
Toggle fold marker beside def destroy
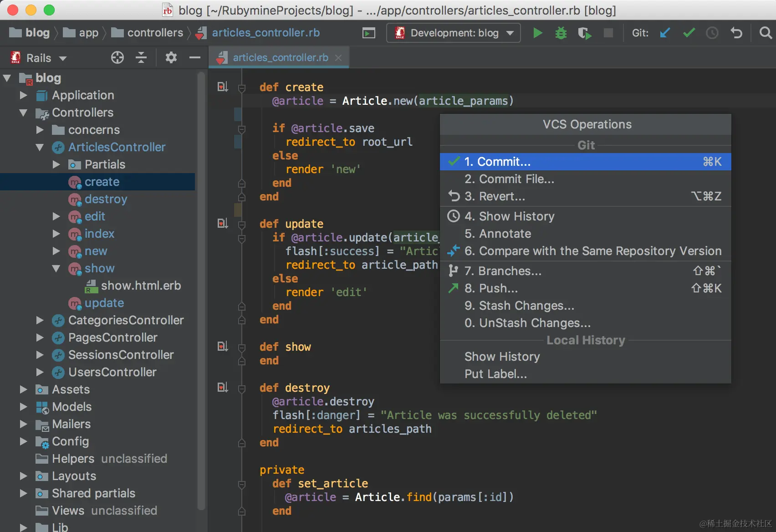pyautogui.click(x=242, y=389)
